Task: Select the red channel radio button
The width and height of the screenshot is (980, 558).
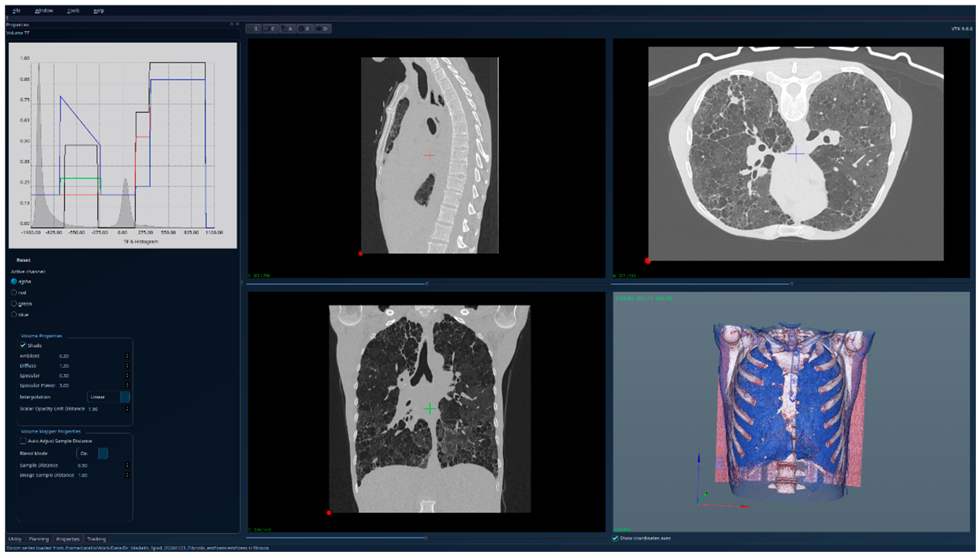Action: (x=14, y=292)
